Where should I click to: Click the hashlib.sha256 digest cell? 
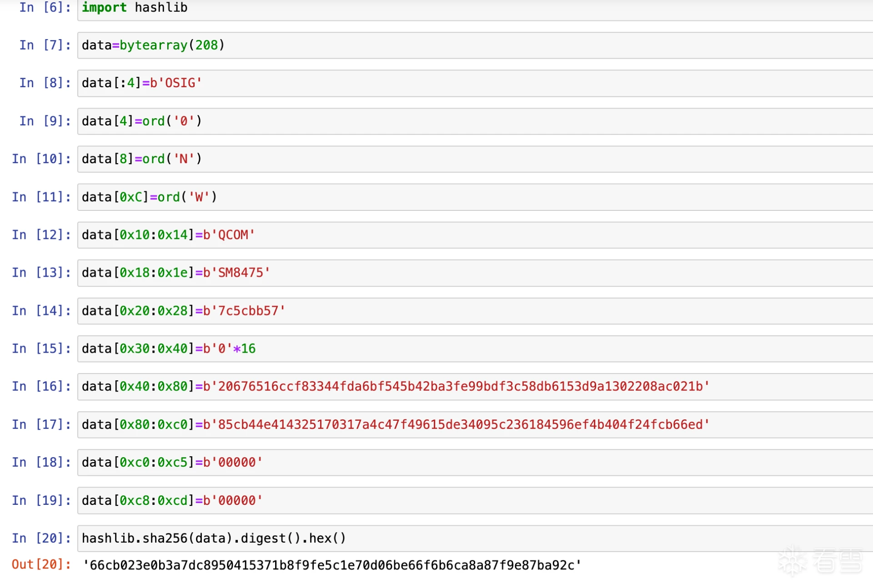click(x=475, y=538)
